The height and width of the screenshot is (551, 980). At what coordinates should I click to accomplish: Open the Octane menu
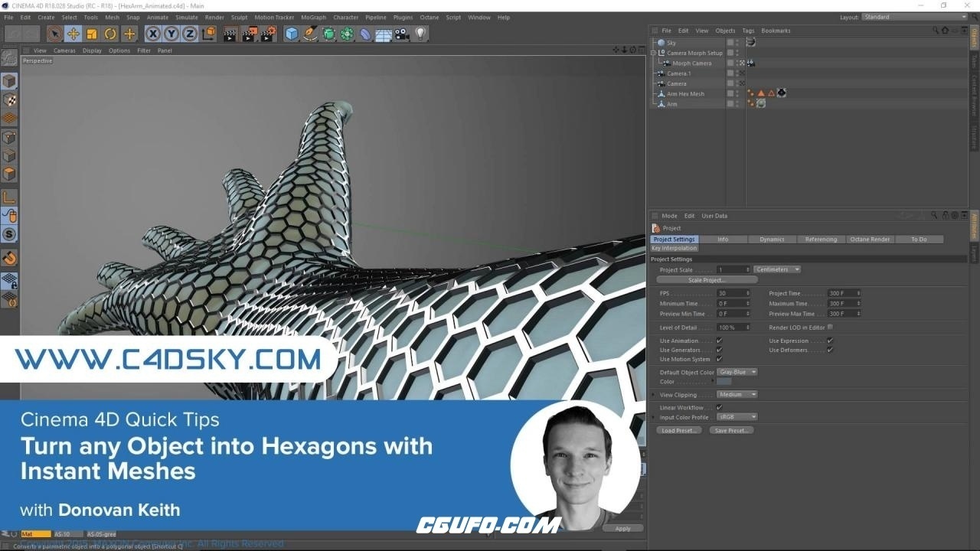point(429,17)
